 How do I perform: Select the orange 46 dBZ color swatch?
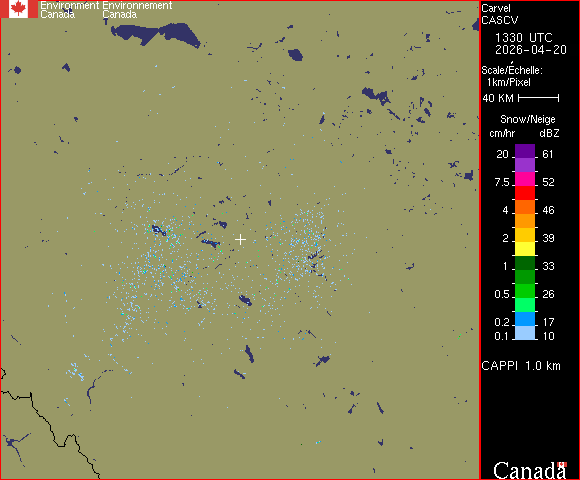click(525, 207)
